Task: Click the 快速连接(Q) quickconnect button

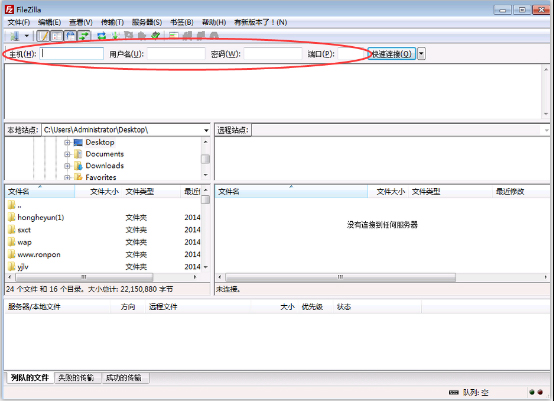Action: coord(391,54)
